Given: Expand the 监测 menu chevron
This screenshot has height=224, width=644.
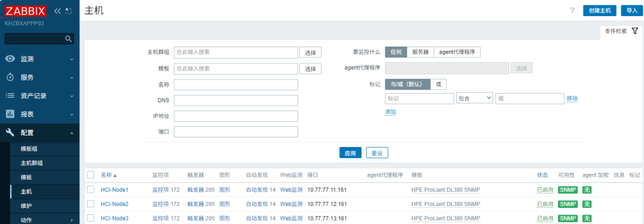Looking at the screenshot, I should coord(72,59).
